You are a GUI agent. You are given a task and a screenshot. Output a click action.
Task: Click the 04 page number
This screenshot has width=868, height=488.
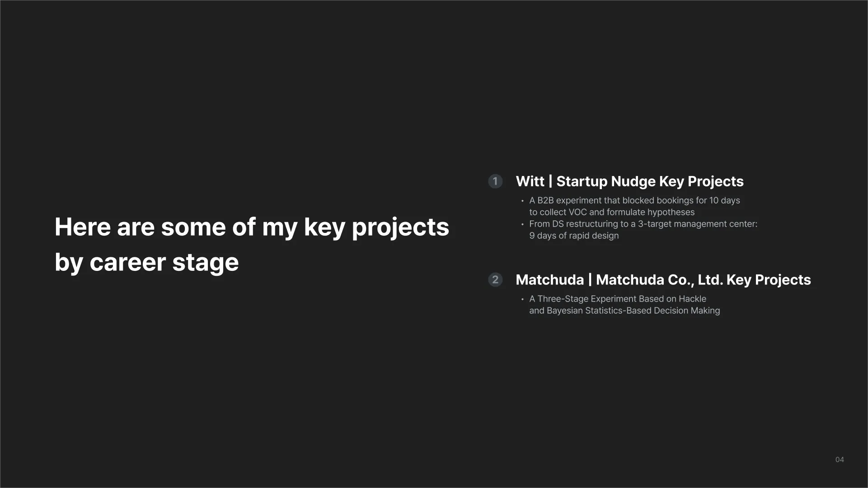point(840,460)
